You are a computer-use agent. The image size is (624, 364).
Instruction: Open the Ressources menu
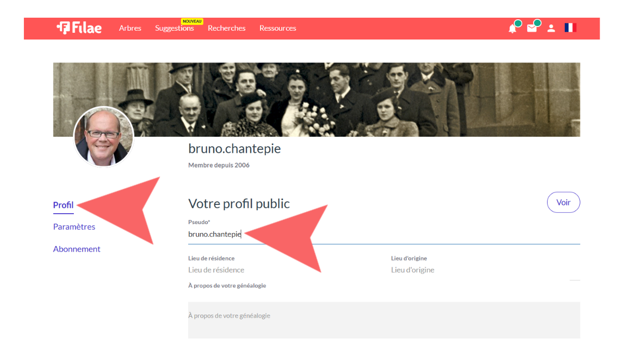click(278, 28)
